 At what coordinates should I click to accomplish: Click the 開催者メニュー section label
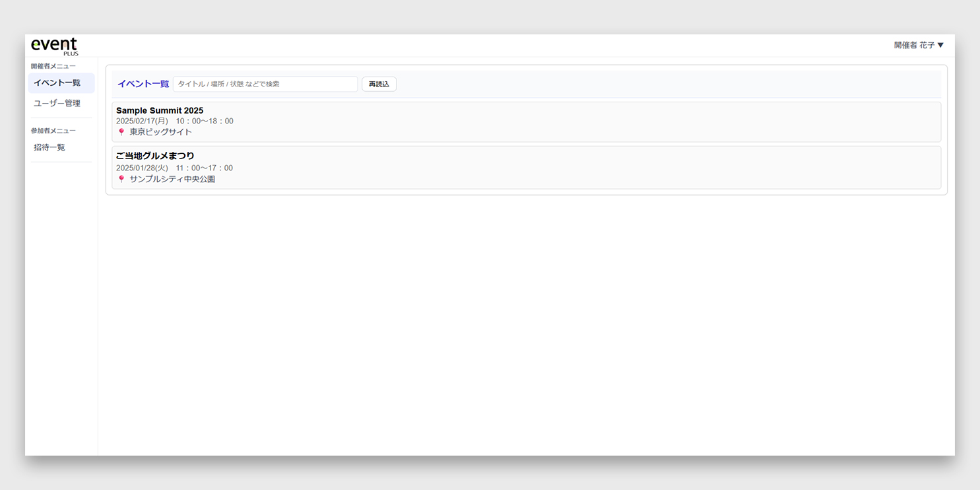[53, 67]
